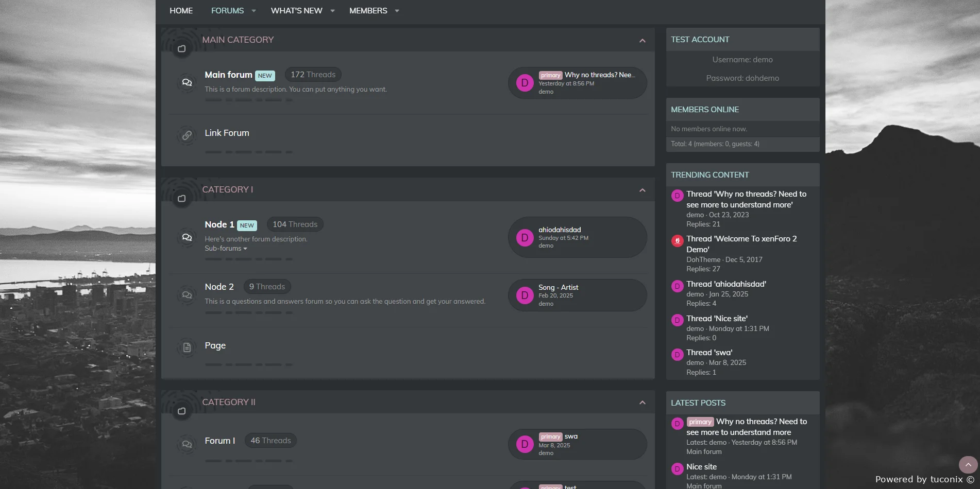
Task: Open the Members dropdown arrow
Action: click(x=397, y=11)
